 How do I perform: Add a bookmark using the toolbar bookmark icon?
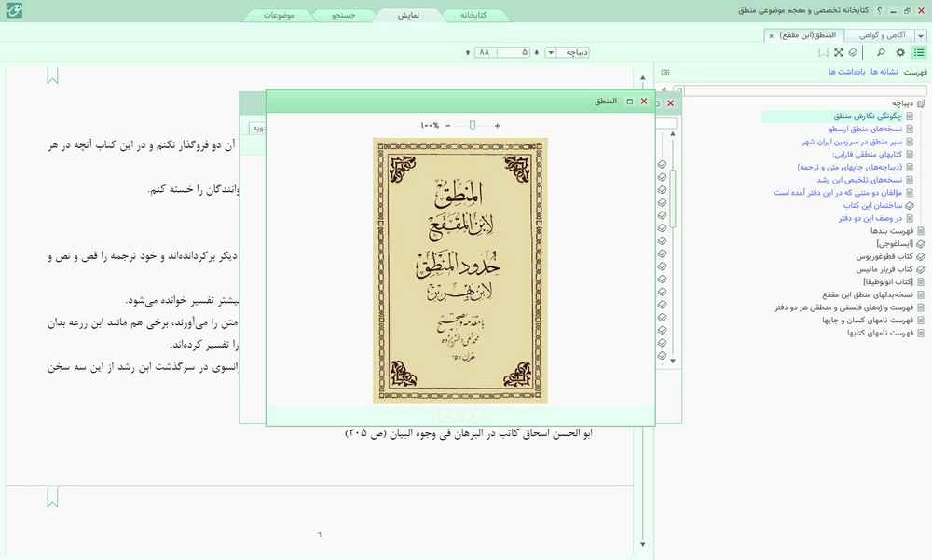tap(823, 52)
